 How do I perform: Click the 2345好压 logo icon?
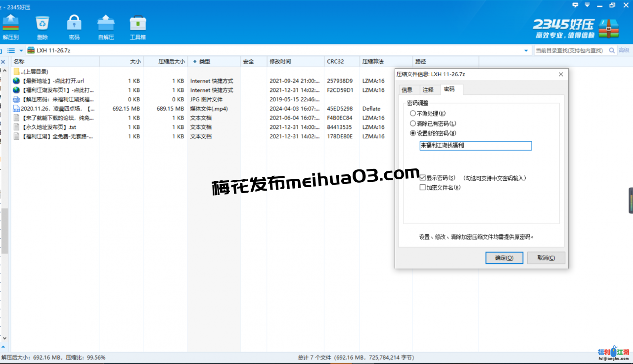point(608,29)
